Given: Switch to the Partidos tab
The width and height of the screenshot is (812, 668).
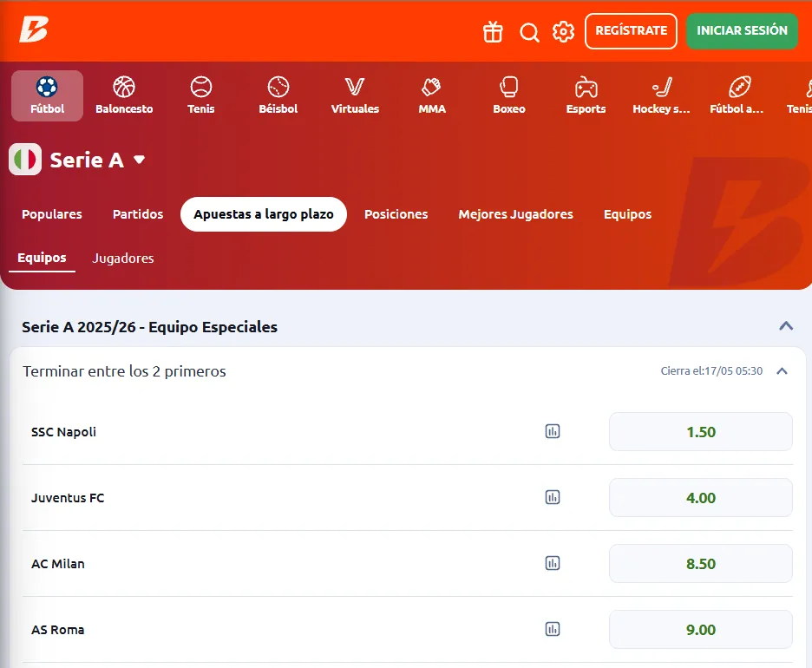Looking at the screenshot, I should tap(138, 214).
